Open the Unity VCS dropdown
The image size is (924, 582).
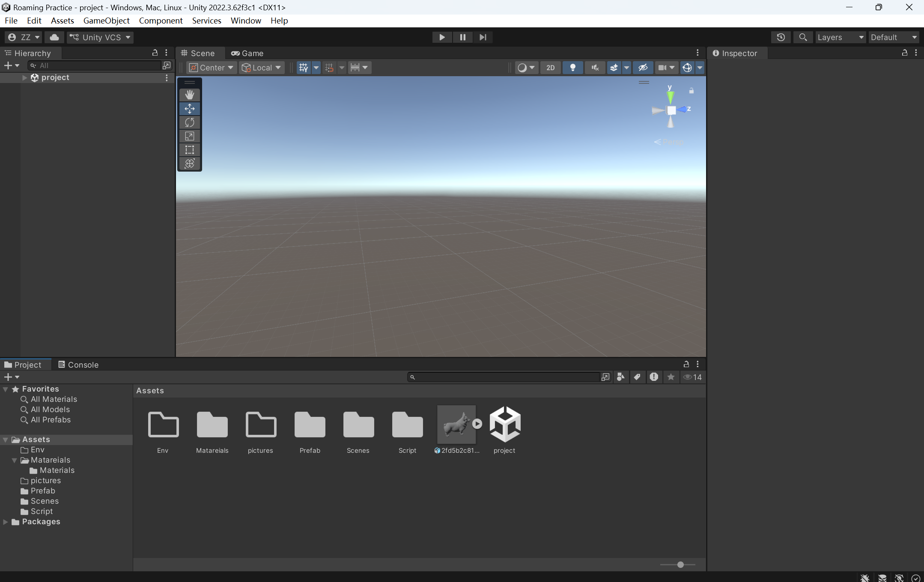(x=100, y=37)
